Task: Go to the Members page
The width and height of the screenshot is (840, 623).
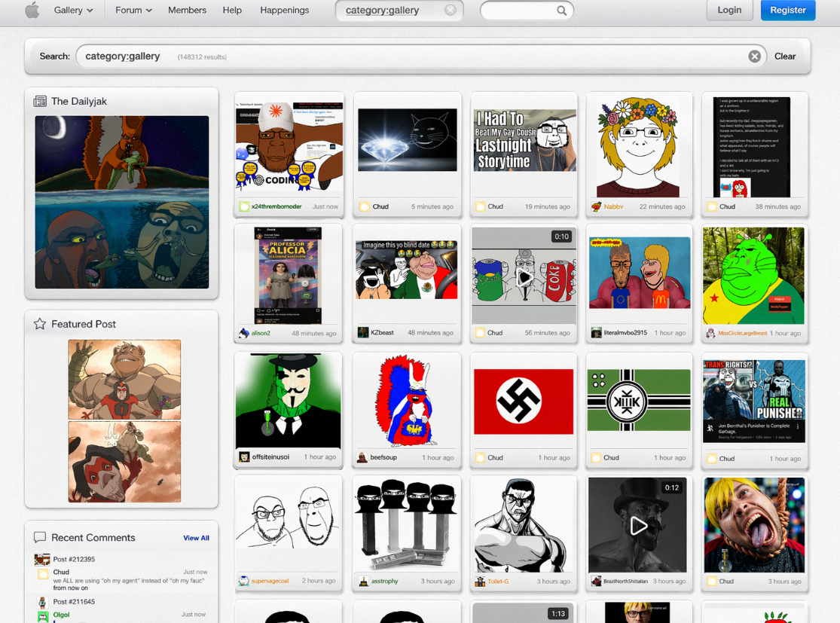Action: [x=187, y=11]
